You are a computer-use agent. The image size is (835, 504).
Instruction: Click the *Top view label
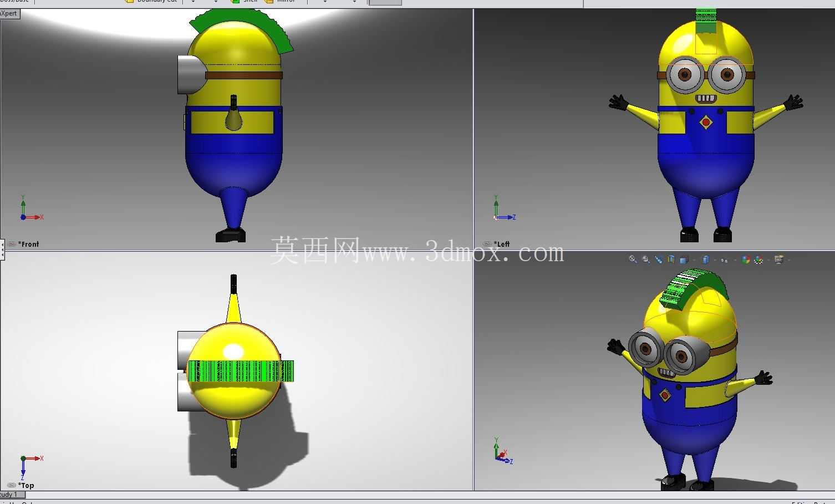(x=26, y=485)
